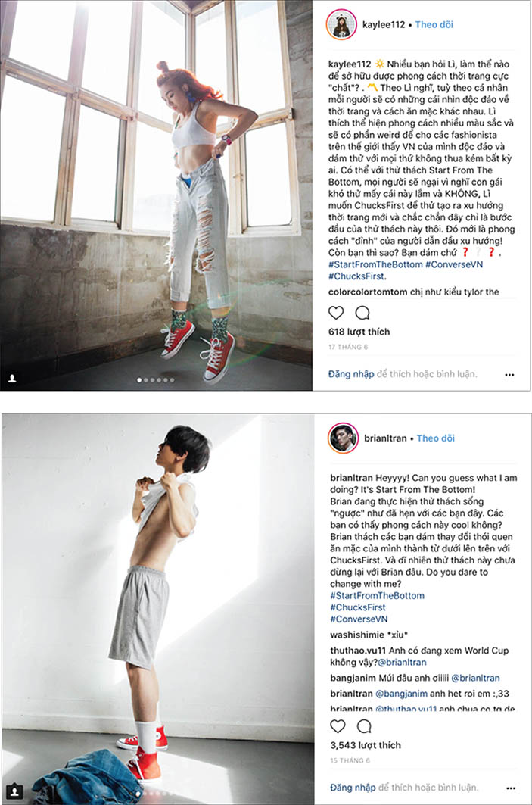Open the #StartFromTheBottom hashtag in kaylee112's caption
This screenshot has height=805, width=532.
(375, 264)
